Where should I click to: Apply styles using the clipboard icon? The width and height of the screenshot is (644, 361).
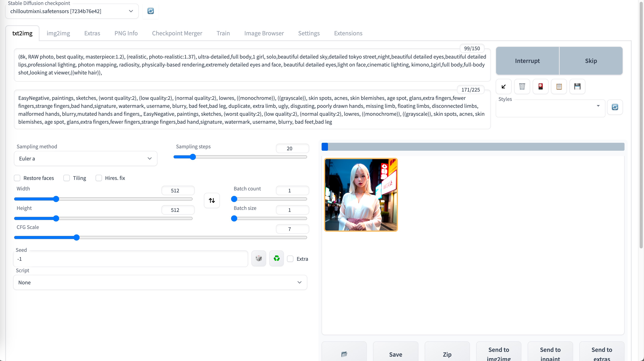[559, 86]
